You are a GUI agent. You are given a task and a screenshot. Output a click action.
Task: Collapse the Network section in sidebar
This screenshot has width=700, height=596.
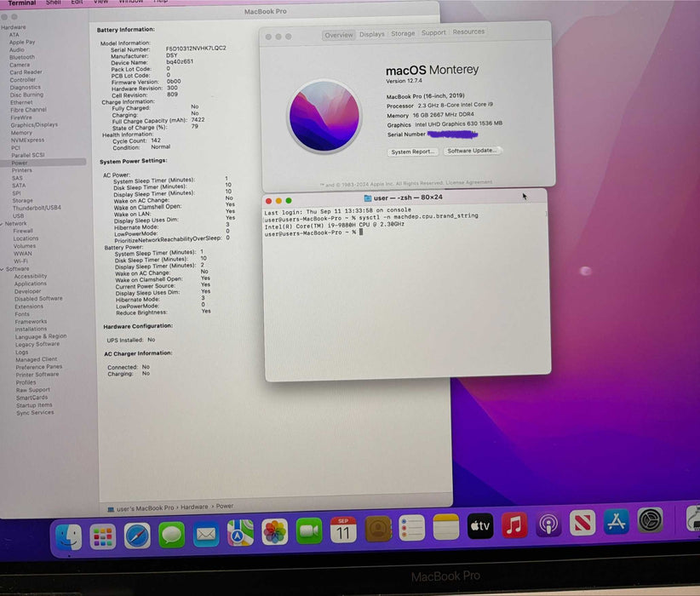(2, 224)
